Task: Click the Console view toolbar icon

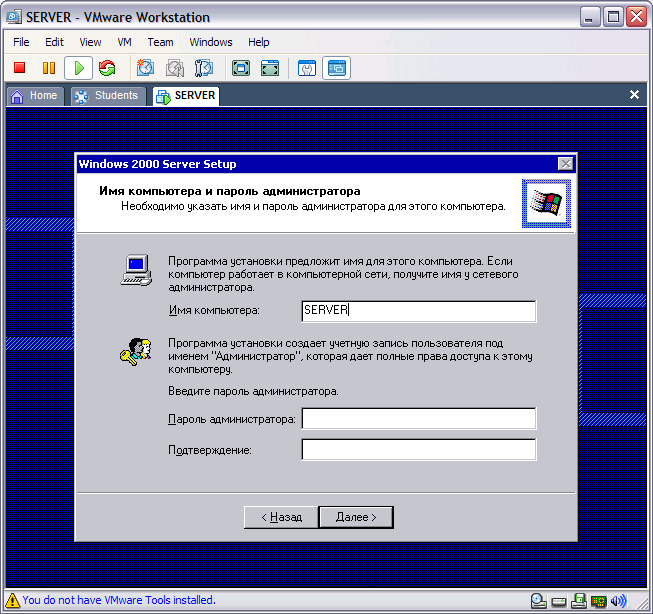Action: [x=336, y=68]
